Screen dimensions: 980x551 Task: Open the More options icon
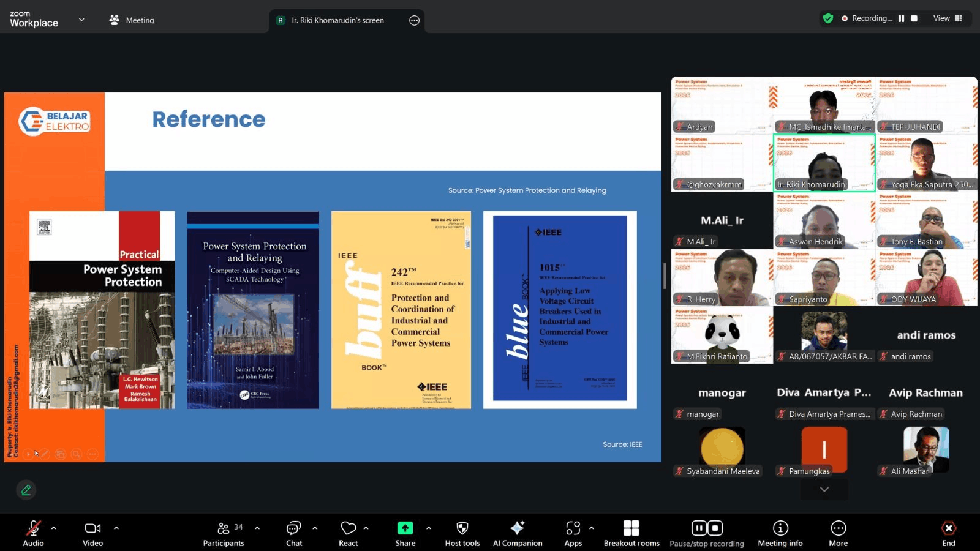click(839, 528)
